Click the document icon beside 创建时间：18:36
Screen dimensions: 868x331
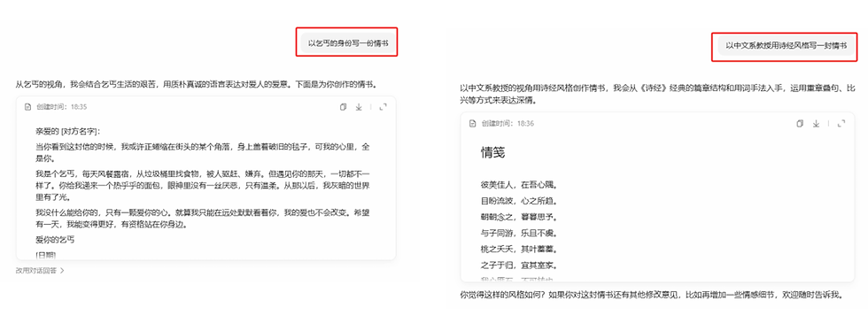(x=472, y=123)
